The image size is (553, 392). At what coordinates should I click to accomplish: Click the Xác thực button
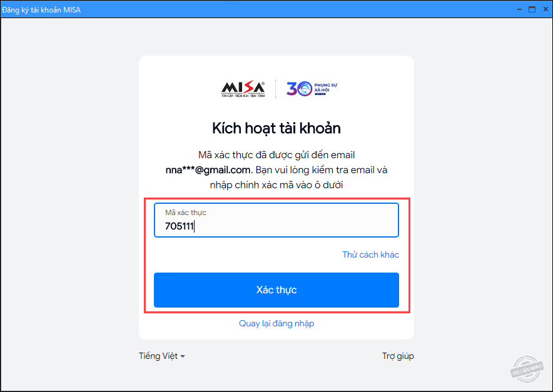tap(276, 289)
